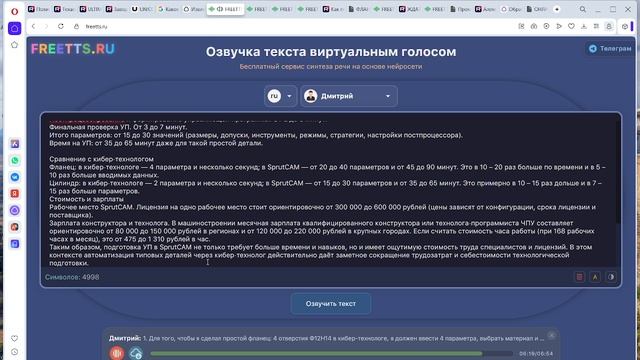
Task: Play or pause Dmitry's audio
Action: coord(117,353)
